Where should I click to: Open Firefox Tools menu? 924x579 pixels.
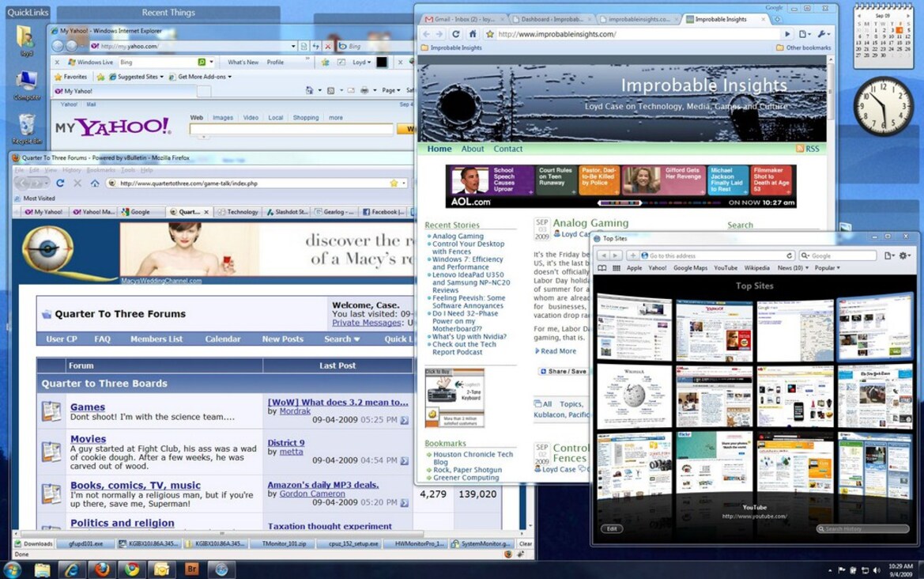pos(128,170)
